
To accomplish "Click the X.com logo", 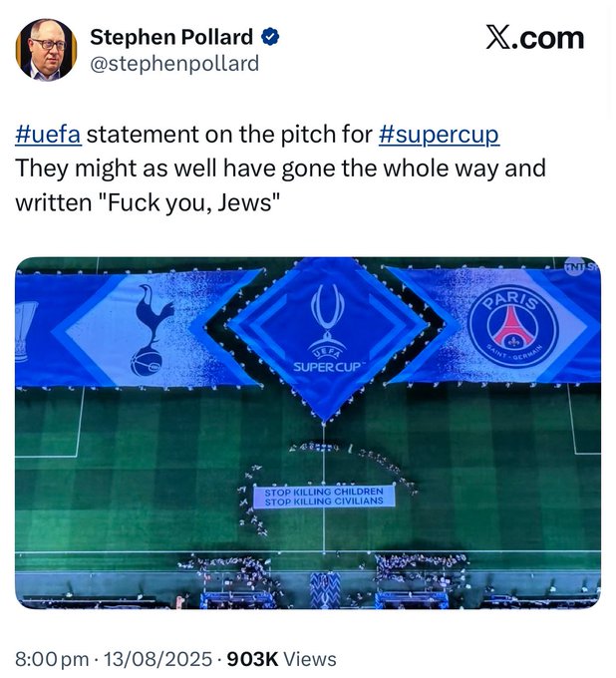I will [x=534, y=38].
